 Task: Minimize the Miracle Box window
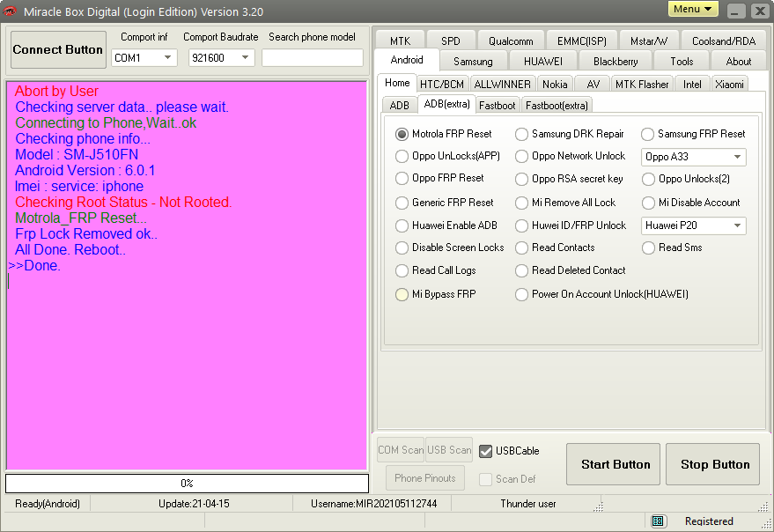pyautogui.click(x=735, y=11)
